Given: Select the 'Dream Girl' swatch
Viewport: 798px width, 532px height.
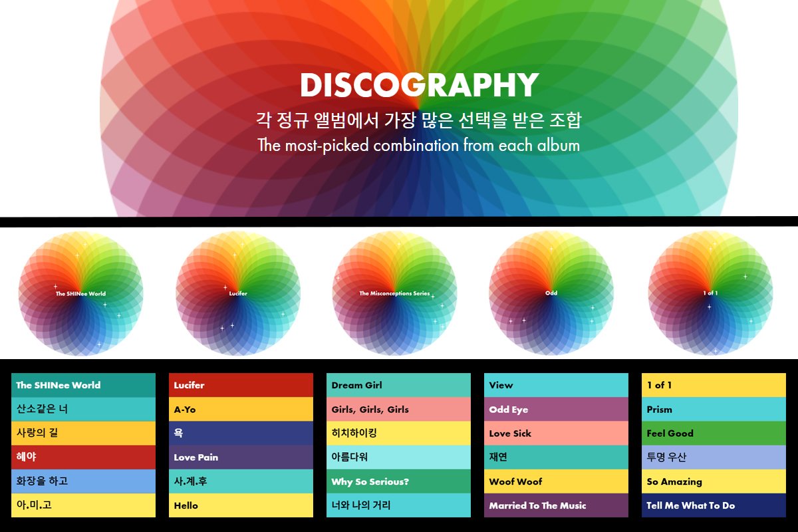Looking at the screenshot, I should pos(398,385).
